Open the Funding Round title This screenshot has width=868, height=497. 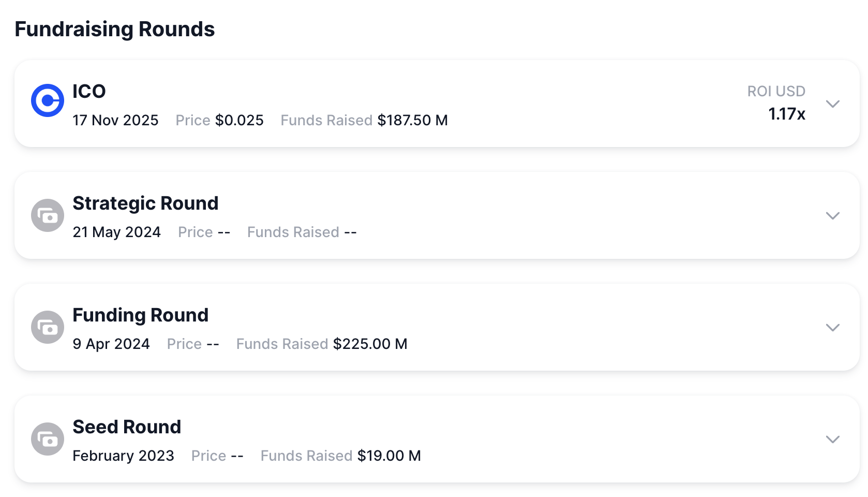140,315
